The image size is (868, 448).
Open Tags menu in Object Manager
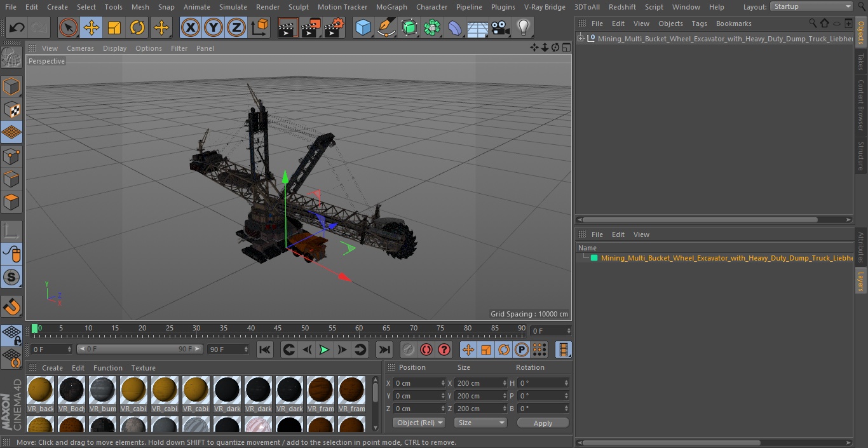click(699, 24)
